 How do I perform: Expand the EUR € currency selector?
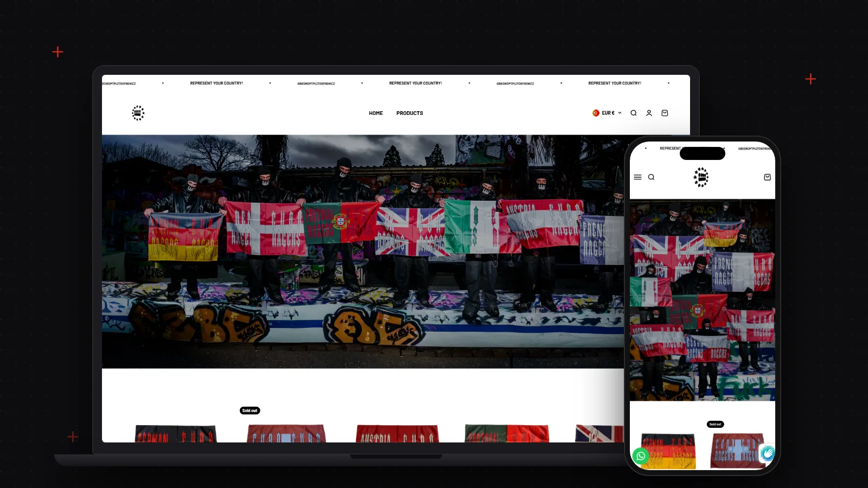coord(607,113)
